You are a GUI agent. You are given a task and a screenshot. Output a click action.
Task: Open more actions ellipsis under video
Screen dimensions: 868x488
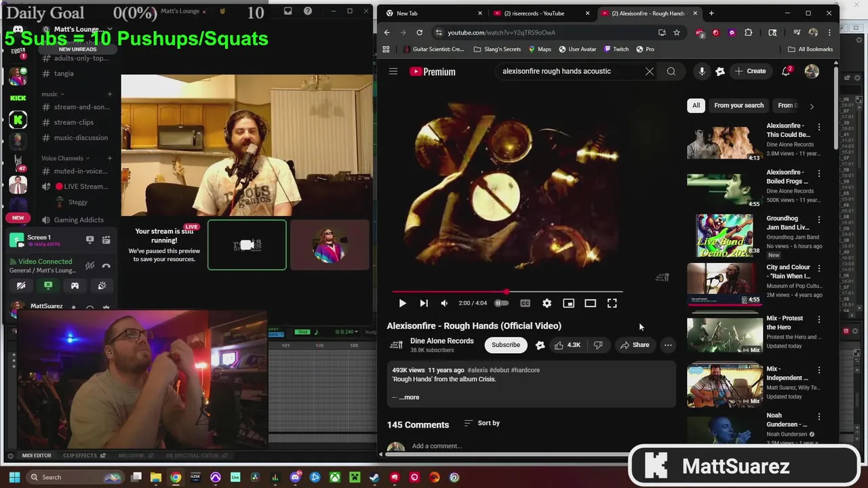pos(668,345)
